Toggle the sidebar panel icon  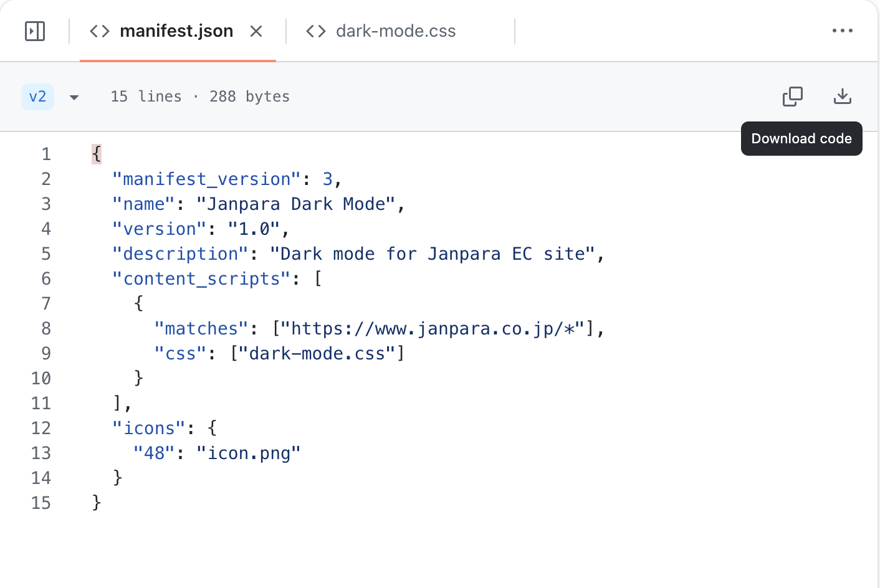coord(35,31)
